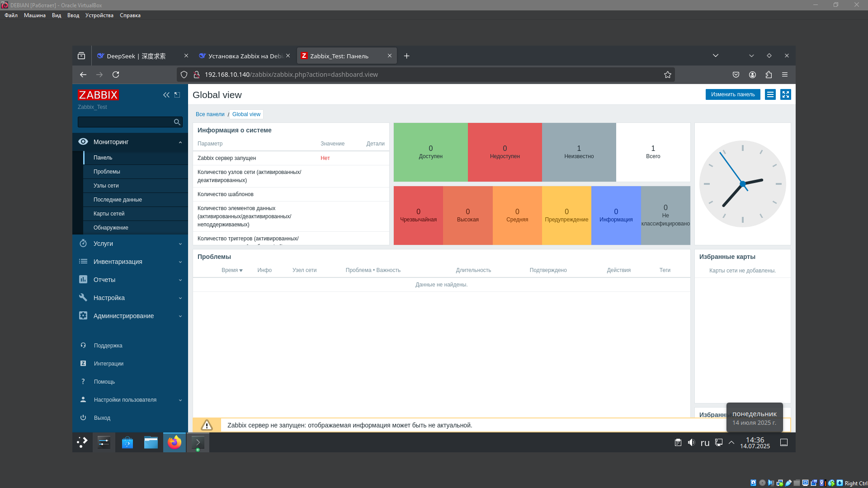
Task: Enter kiosk fullscreen mode icon
Action: point(786,94)
